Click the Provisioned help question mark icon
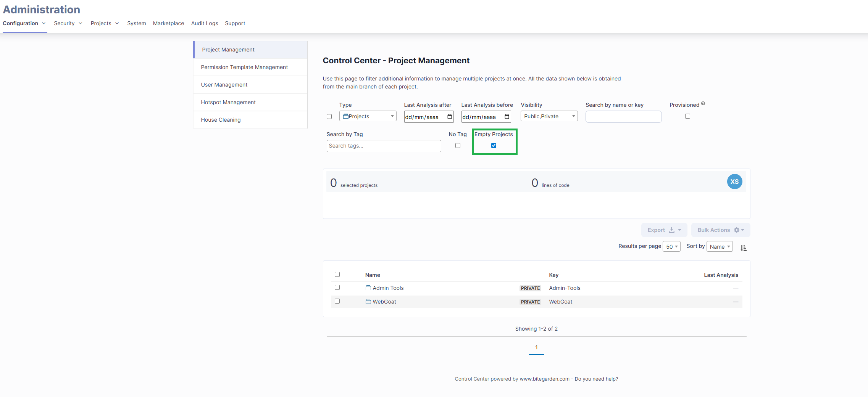Image resolution: width=868 pixels, height=397 pixels. (x=703, y=104)
